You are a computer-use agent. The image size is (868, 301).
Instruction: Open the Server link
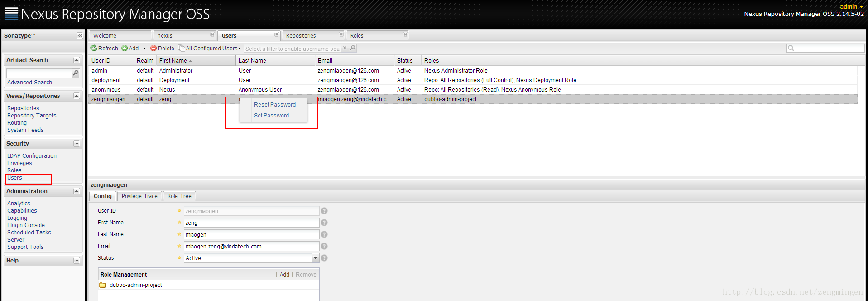(x=16, y=240)
